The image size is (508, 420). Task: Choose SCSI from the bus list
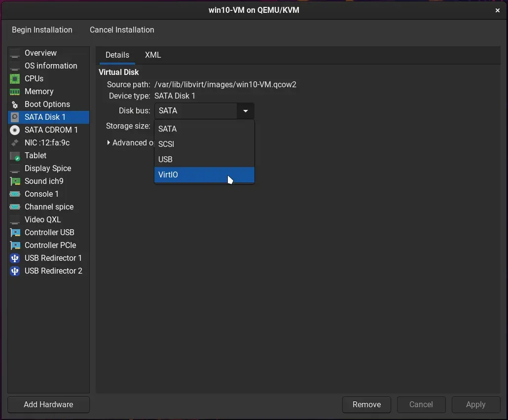[x=204, y=144]
